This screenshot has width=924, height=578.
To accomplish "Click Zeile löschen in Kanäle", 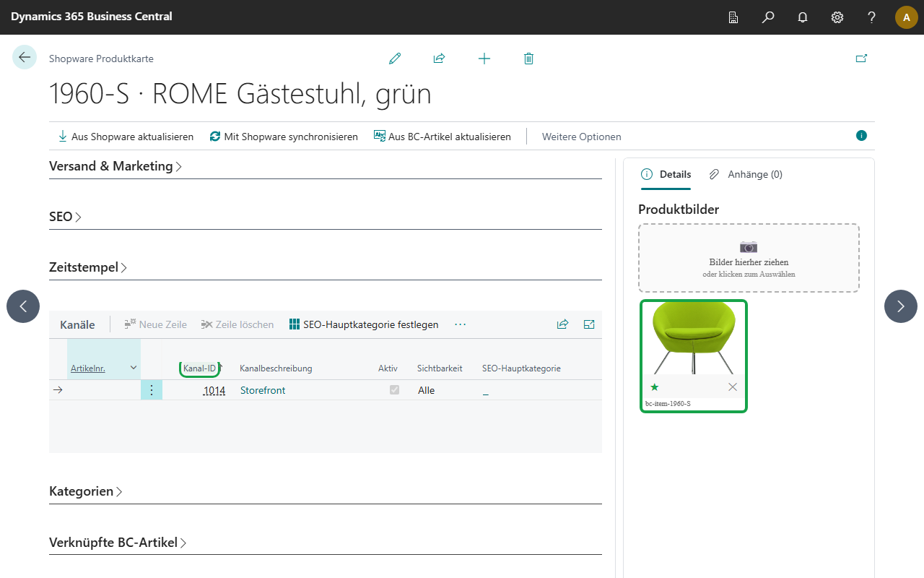I will [x=237, y=324].
